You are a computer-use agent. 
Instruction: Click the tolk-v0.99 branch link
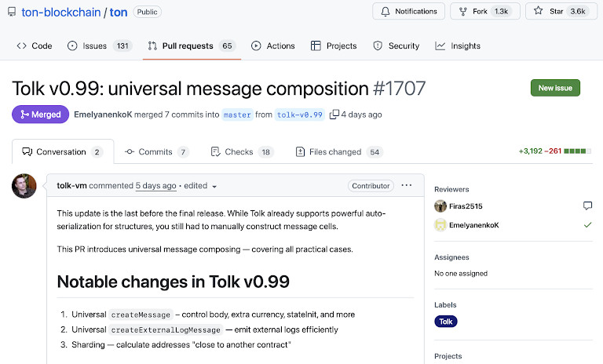300,115
